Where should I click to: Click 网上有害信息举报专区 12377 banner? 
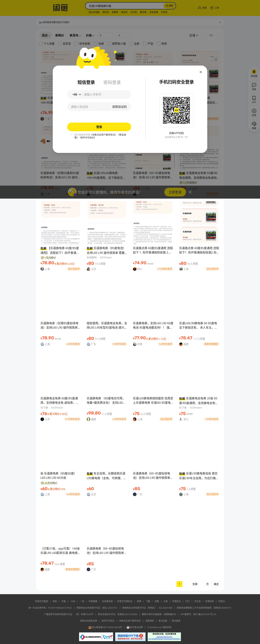point(96,637)
